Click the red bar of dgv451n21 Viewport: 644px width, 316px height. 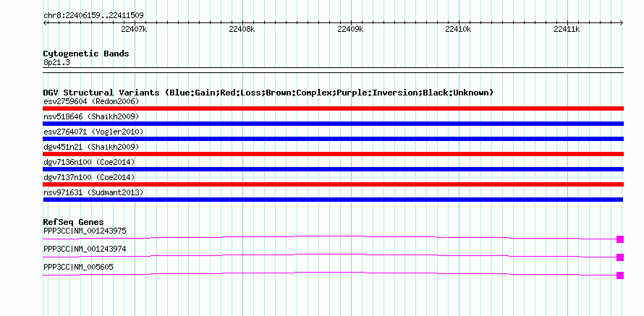click(x=333, y=154)
